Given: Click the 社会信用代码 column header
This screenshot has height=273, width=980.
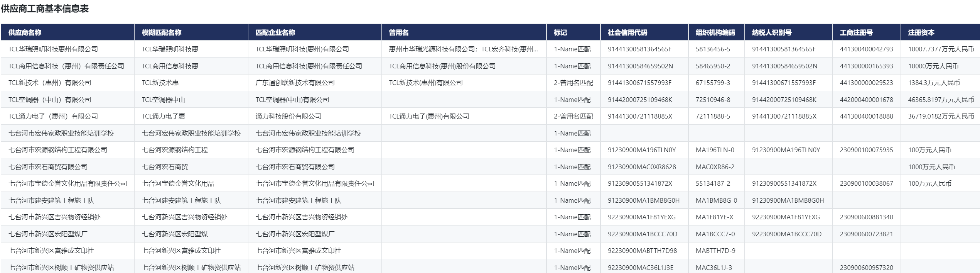Looking at the screenshot, I should click(644, 32).
